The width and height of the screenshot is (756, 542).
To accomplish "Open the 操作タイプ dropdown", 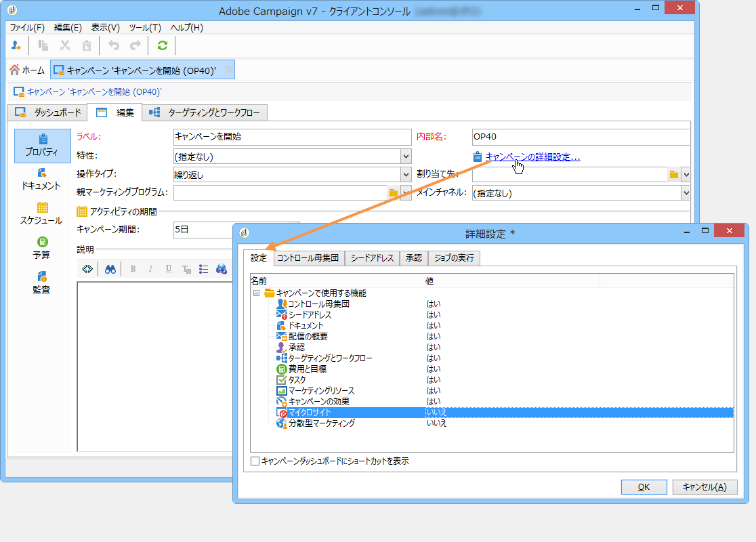I will [x=406, y=175].
